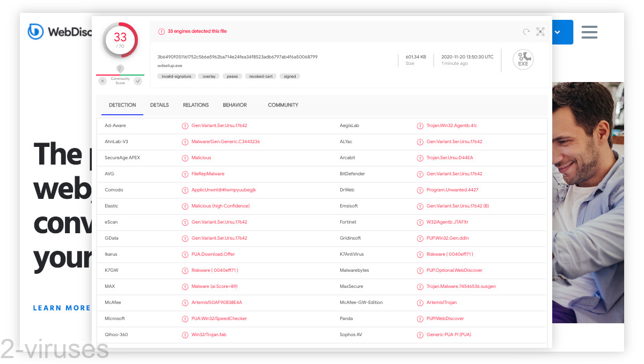Image resolution: width=644 pixels, height=364 pixels.
Task: Click the 'invalid-signature' tag
Action: (x=176, y=76)
